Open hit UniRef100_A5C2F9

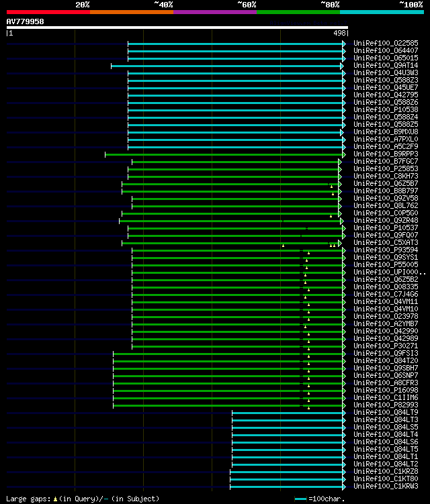pos(386,146)
